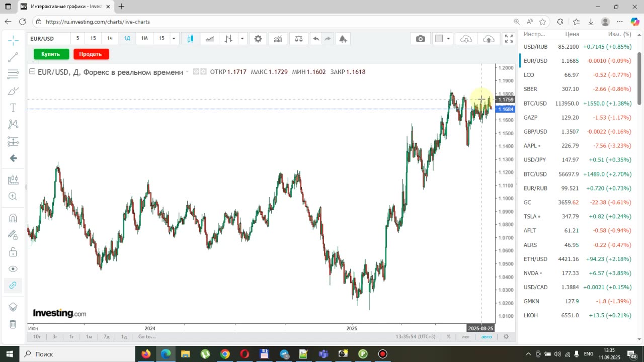Open the object tree layers icon
Image resolution: width=644 pixels, height=362 pixels.
point(13,307)
